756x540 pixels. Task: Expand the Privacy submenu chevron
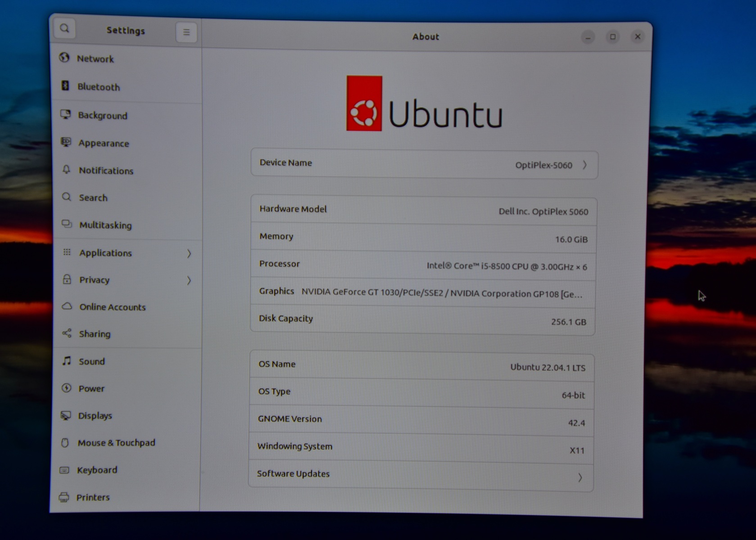click(189, 281)
